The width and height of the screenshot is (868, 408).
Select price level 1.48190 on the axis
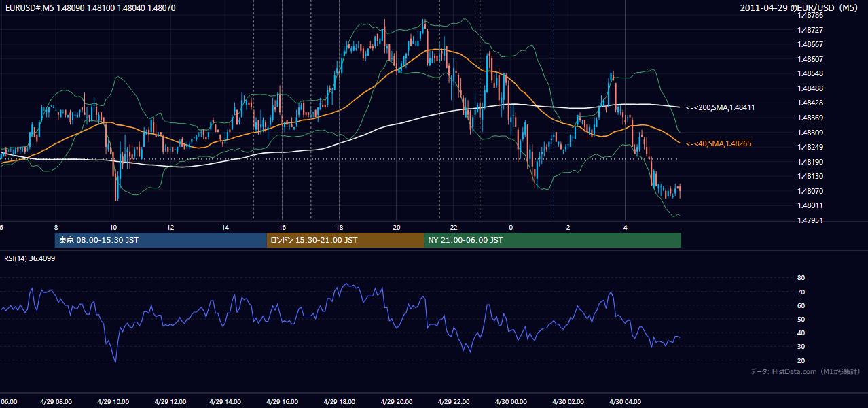pyautogui.click(x=810, y=162)
